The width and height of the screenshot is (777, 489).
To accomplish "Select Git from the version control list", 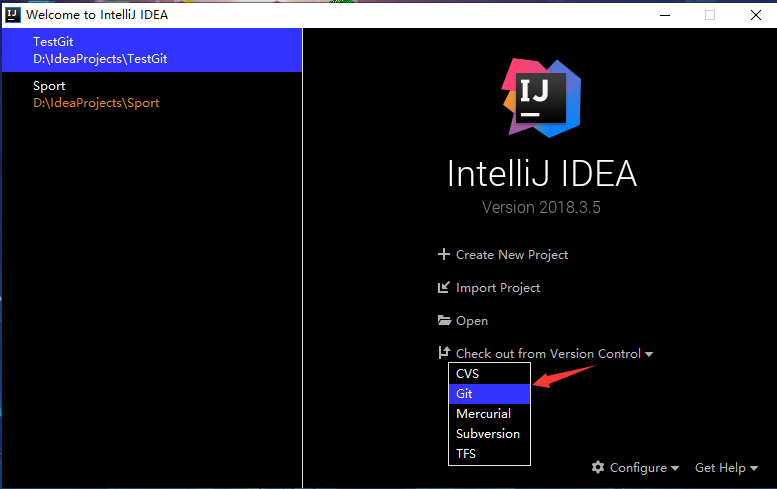I will [x=489, y=394].
